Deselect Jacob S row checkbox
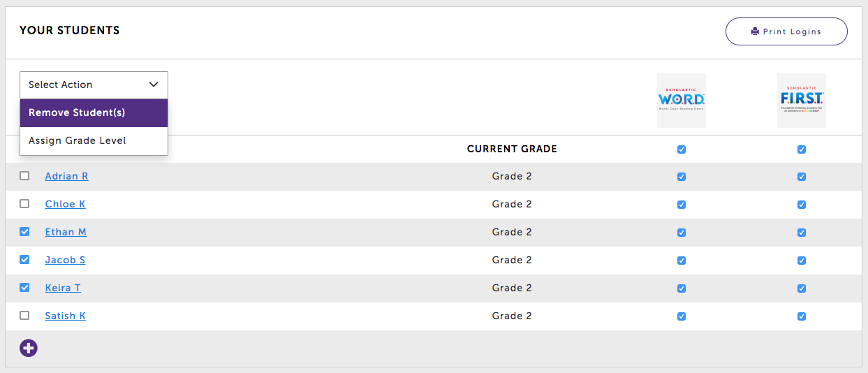 click(24, 260)
